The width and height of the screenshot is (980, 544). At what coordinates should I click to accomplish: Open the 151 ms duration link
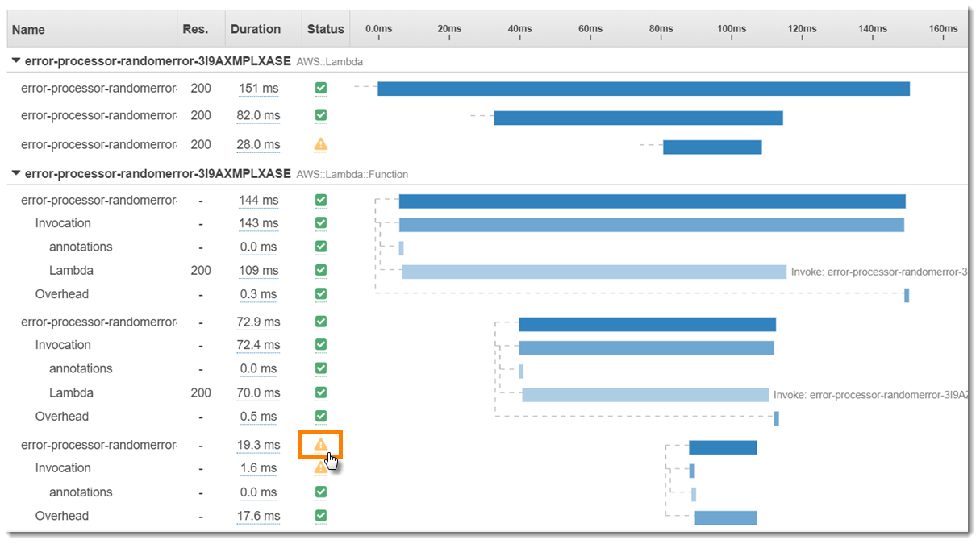[x=259, y=88]
